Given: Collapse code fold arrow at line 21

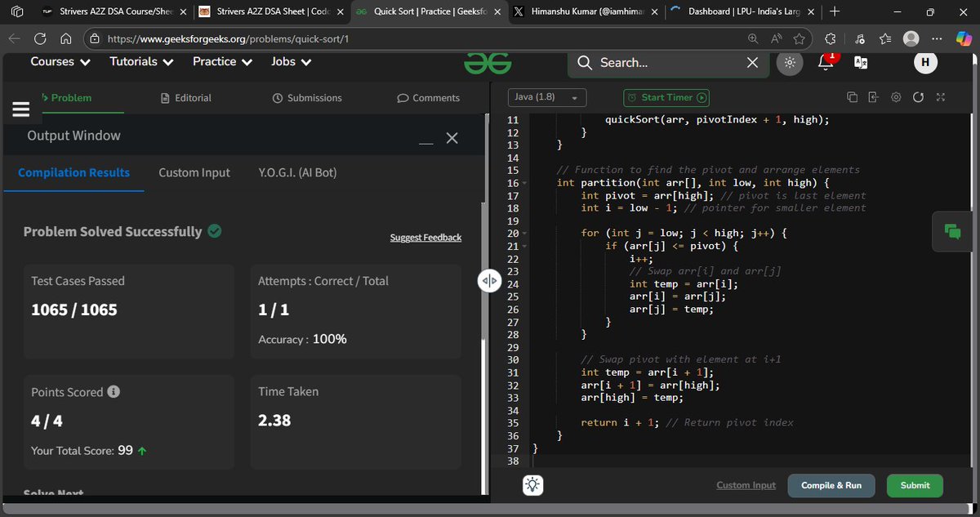Looking at the screenshot, I should tap(524, 246).
